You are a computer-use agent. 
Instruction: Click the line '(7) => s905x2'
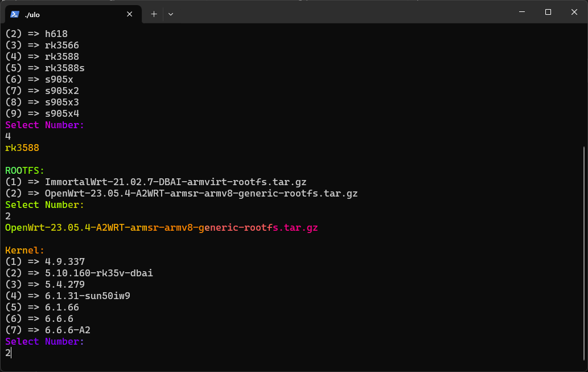[x=42, y=91]
